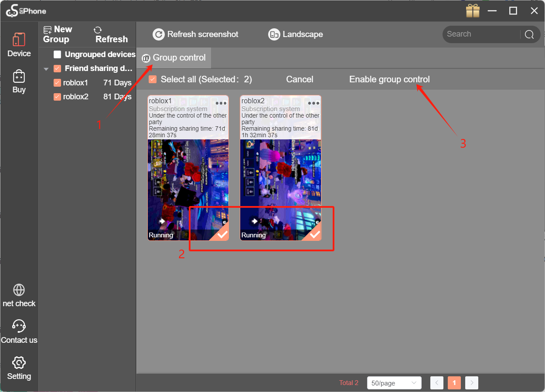This screenshot has width=545, height=392.
Task: Toggle the Friend sharing group checkbox
Action: point(57,68)
